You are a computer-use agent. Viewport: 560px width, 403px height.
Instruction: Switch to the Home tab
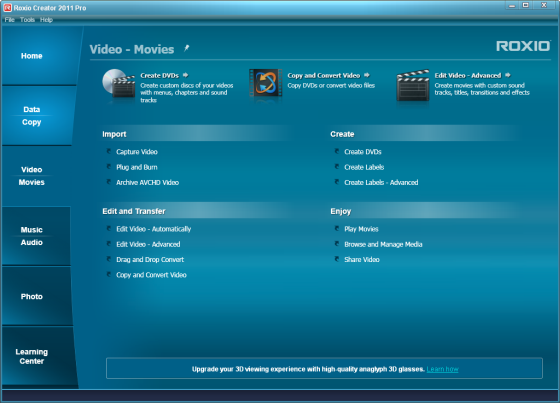coord(39,56)
